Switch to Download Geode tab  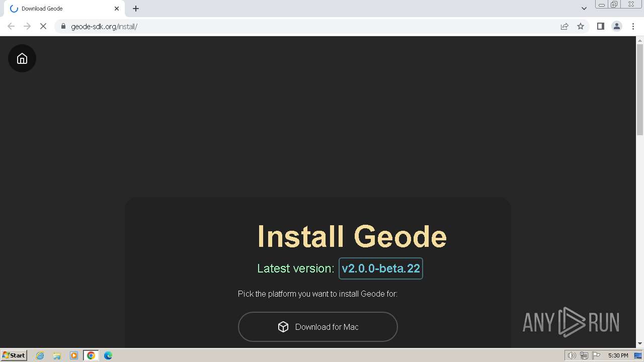[x=64, y=9]
